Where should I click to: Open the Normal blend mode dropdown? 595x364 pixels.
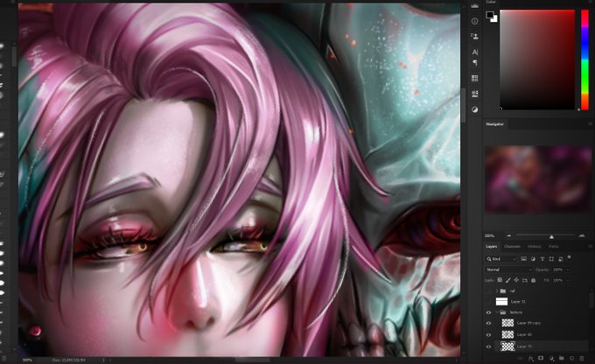point(508,269)
